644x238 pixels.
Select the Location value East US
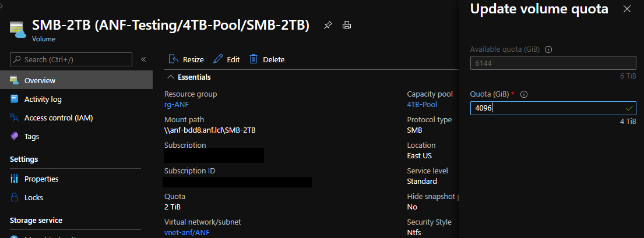(x=420, y=156)
